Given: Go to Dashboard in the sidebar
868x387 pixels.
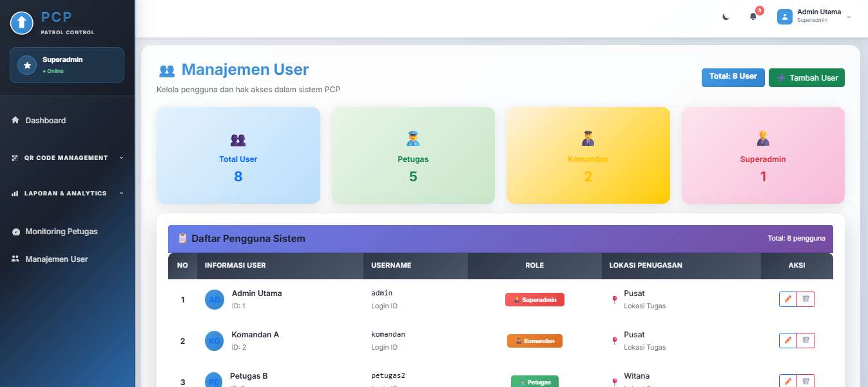Looking at the screenshot, I should click(45, 121).
